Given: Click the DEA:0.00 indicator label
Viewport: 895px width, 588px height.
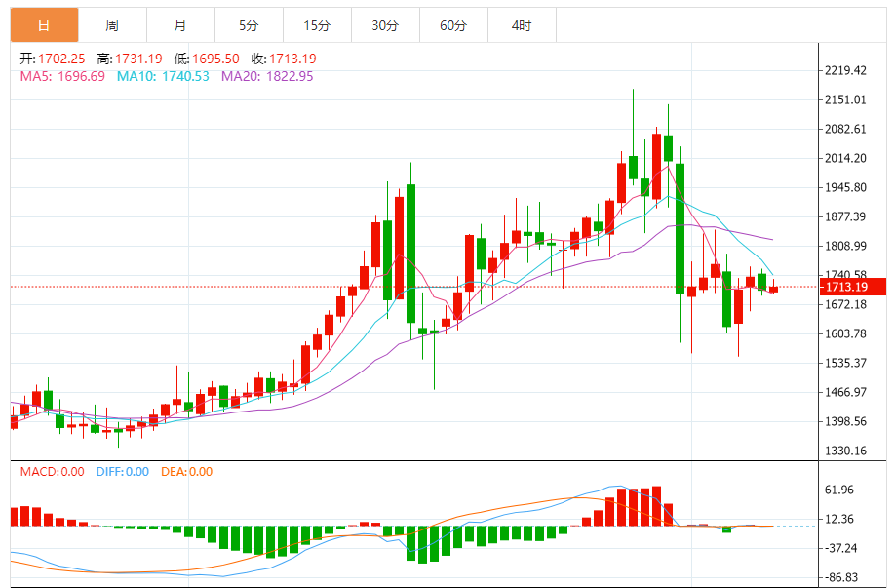Looking at the screenshot, I should (x=186, y=472).
